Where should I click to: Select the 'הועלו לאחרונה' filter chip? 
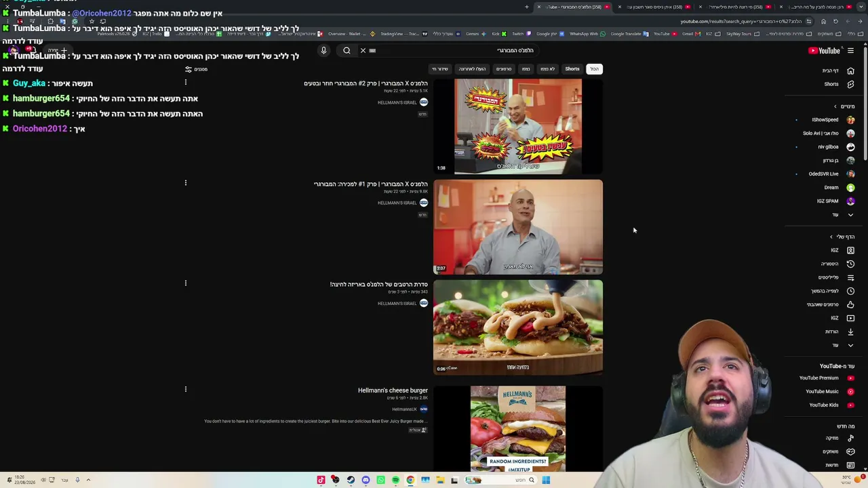click(x=471, y=68)
